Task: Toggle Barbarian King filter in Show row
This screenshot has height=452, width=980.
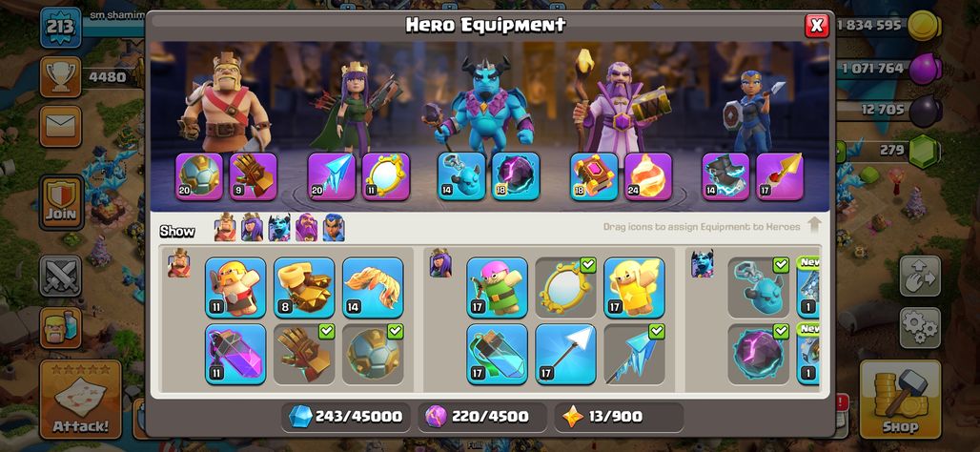Action: pyautogui.click(x=225, y=228)
